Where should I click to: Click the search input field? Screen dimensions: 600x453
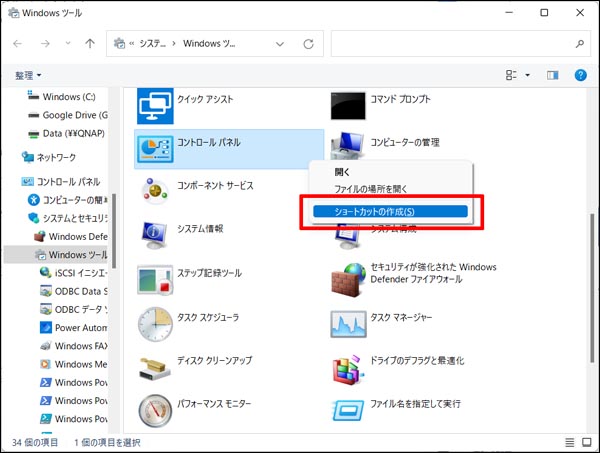tap(450, 44)
